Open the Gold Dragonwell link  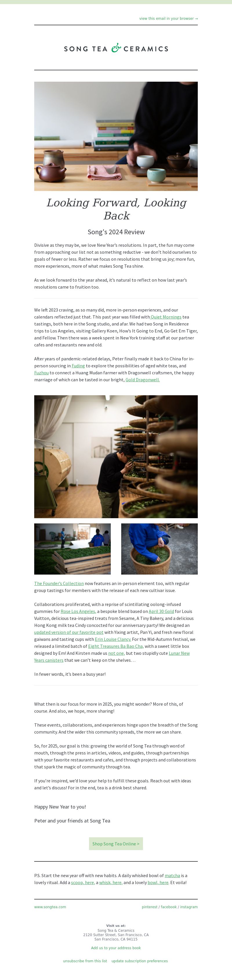142,380
